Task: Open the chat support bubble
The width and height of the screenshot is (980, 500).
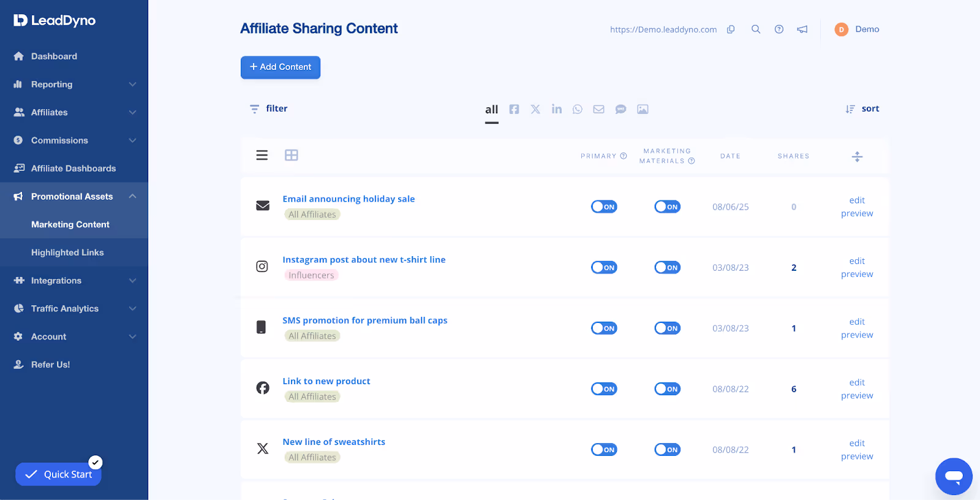Action: pos(954,476)
